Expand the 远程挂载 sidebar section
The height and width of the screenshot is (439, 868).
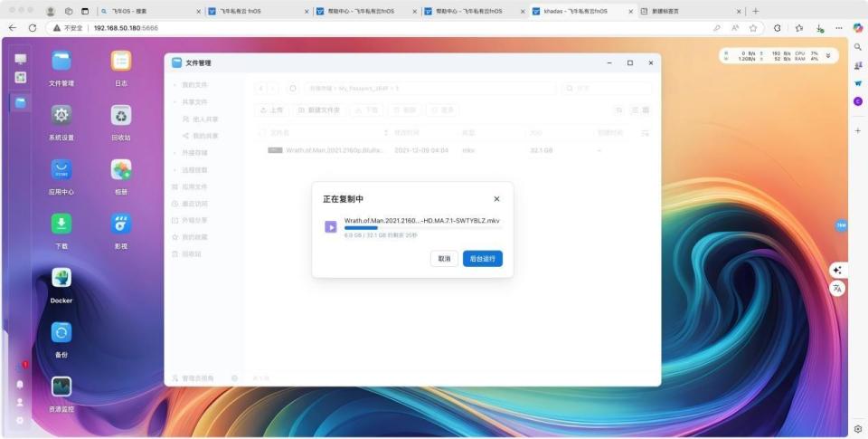coord(175,169)
